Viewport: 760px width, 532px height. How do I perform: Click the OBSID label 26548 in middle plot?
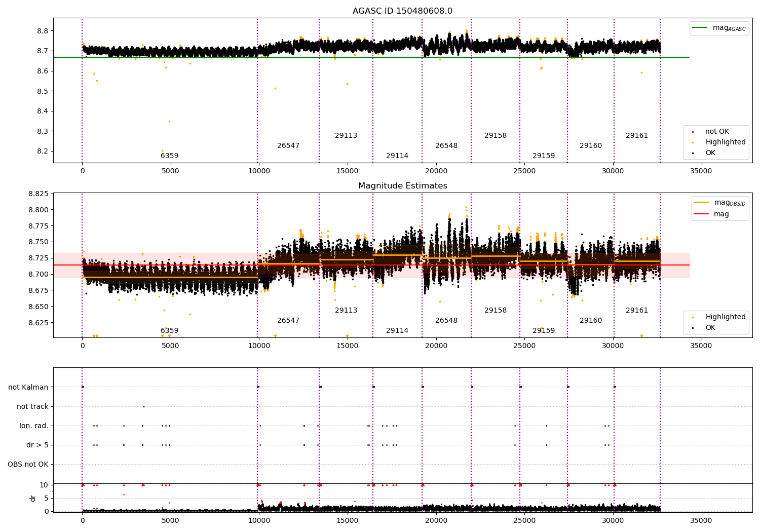click(x=446, y=321)
